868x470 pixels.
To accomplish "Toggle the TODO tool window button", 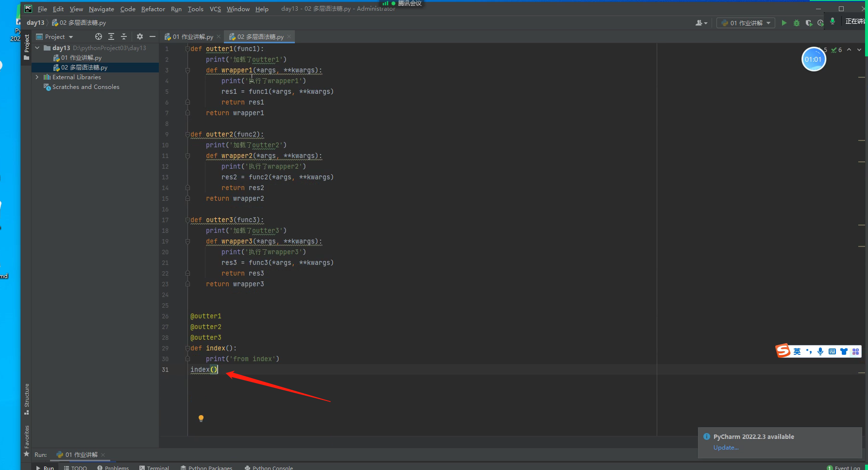I will pos(75,468).
